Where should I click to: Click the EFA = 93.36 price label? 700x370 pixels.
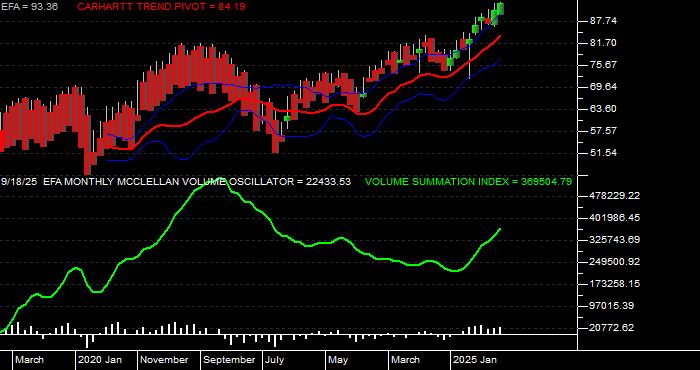[29, 7]
